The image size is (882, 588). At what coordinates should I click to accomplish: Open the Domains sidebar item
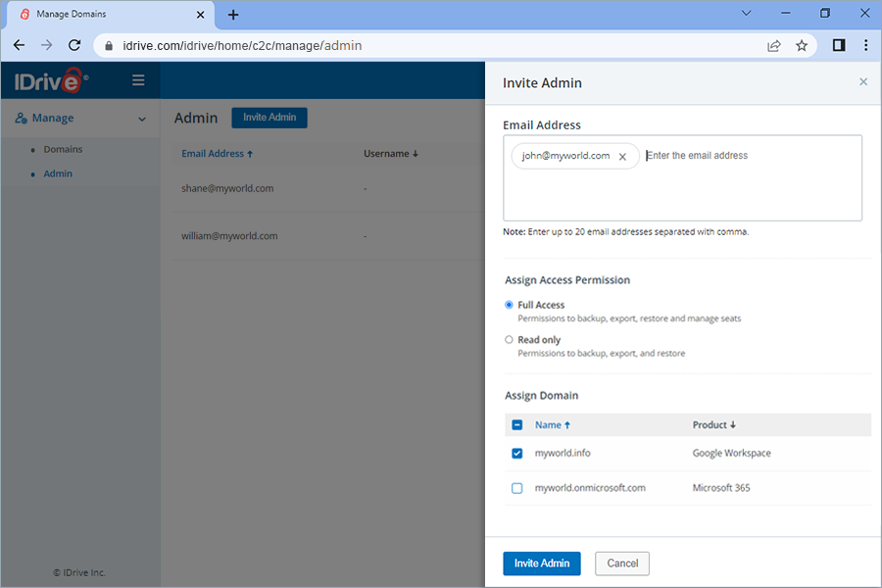pos(63,149)
